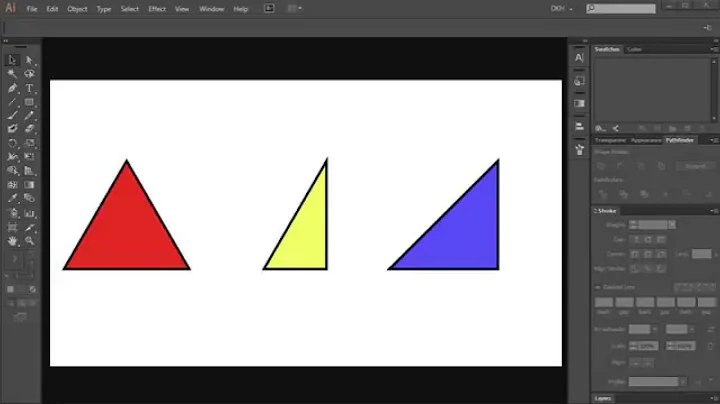This screenshot has height=404, width=720.
Task: Choose the Miter Join corner option
Action: pos(635,254)
